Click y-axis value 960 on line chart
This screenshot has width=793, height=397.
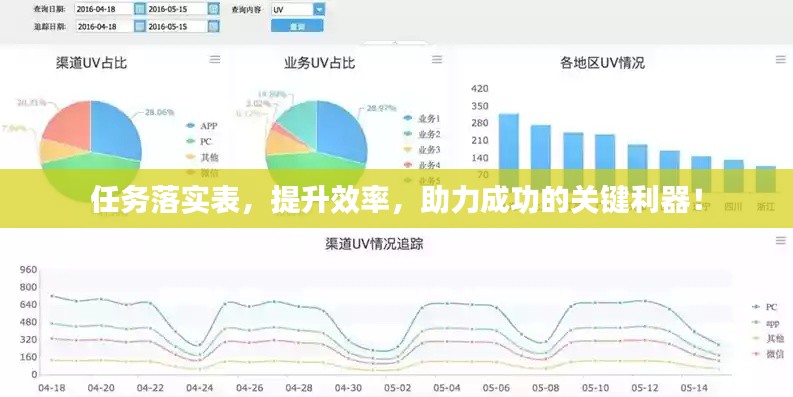point(28,270)
